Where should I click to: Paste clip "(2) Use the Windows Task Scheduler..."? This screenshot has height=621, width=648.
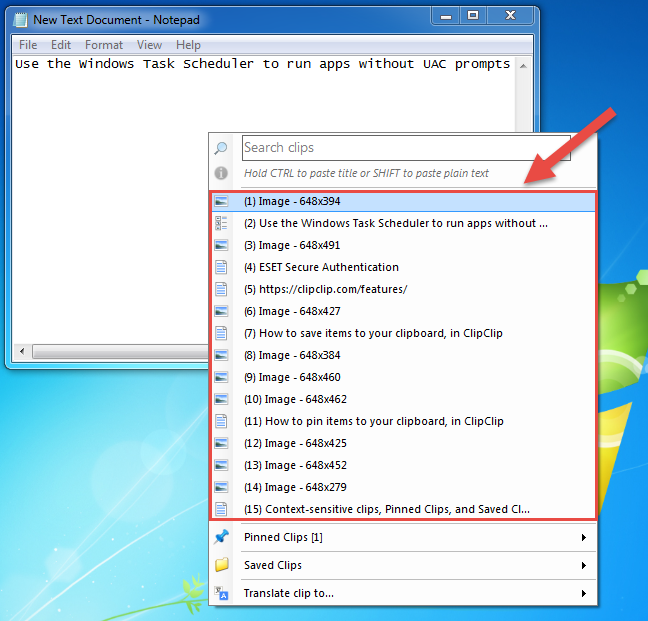pos(403,223)
